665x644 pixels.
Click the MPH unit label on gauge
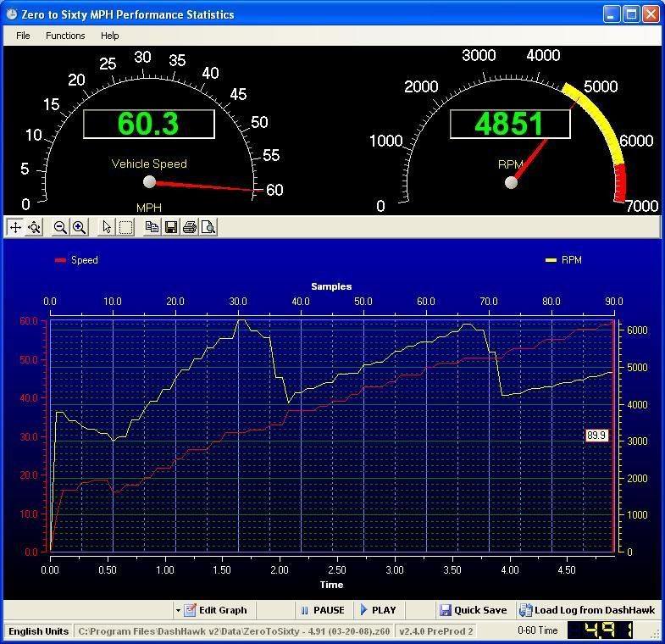coord(149,208)
